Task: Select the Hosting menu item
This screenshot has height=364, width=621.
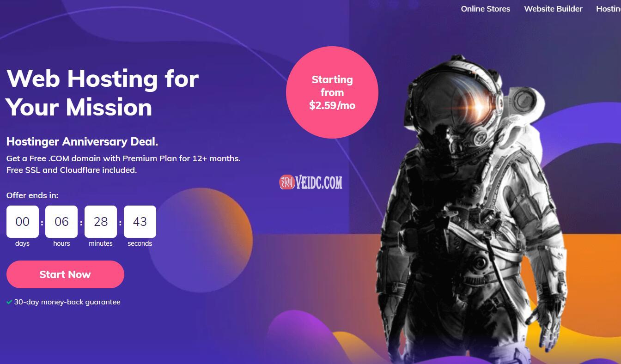Action: pyautogui.click(x=608, y=9)
